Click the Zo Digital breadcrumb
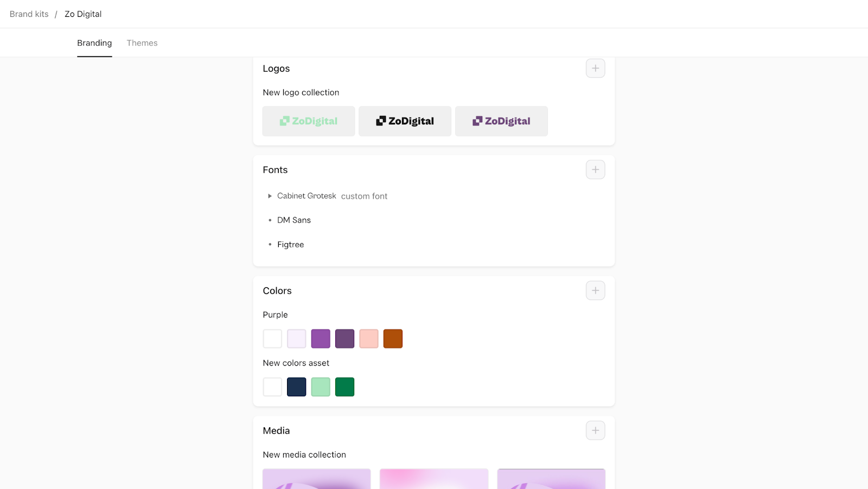The image size is (868, 489). (x=83, y=14)
